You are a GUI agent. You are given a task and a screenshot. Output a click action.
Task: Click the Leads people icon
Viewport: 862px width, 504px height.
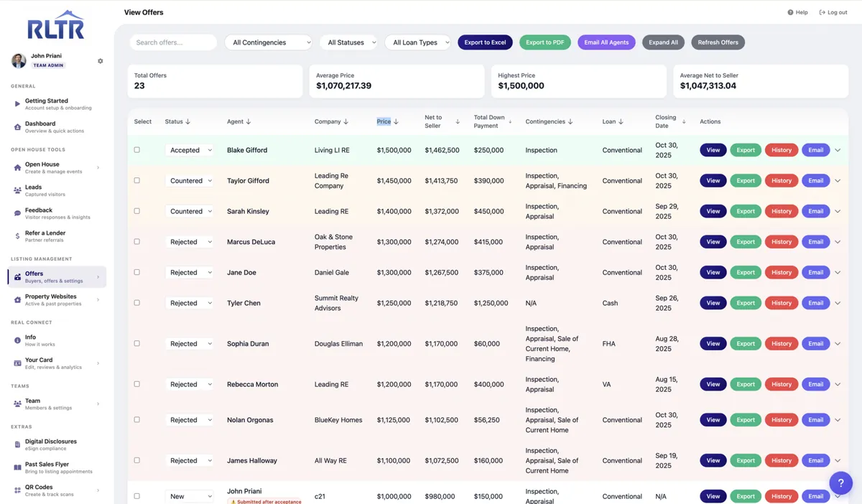(x=17, y=190)
